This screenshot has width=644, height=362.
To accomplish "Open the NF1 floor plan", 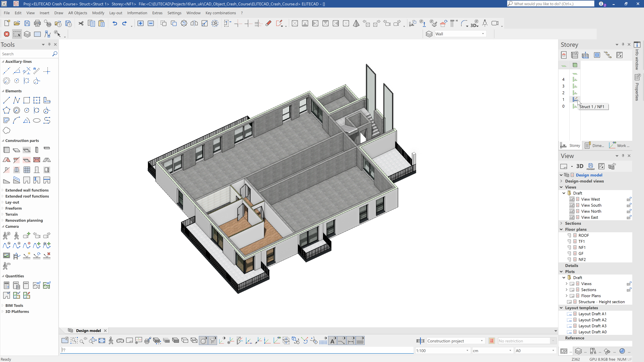I will (582, 247).
